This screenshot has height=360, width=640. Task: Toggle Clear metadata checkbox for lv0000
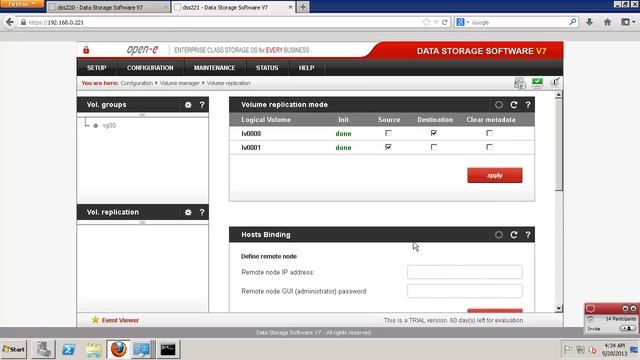tap(489, 133)
